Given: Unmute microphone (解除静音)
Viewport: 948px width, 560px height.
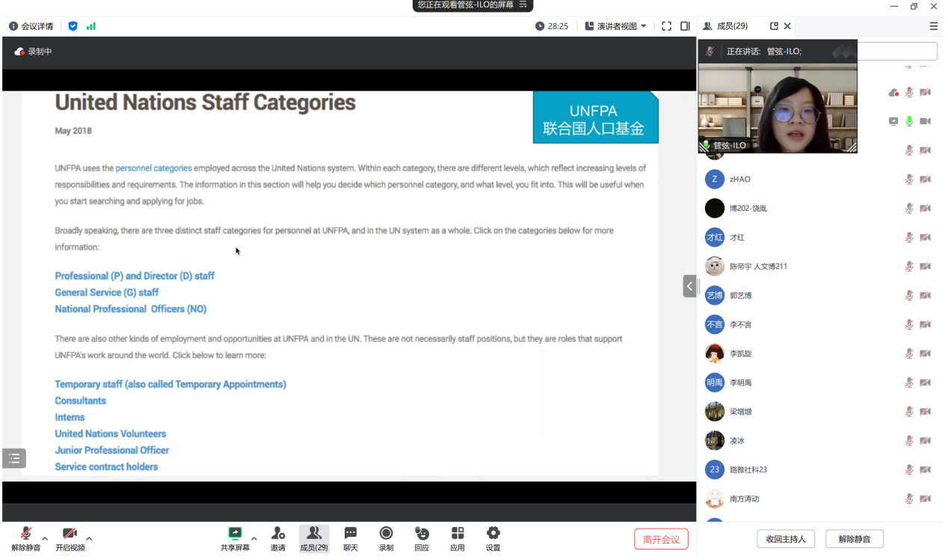Looking at the screenshot, I should point(26,538).
